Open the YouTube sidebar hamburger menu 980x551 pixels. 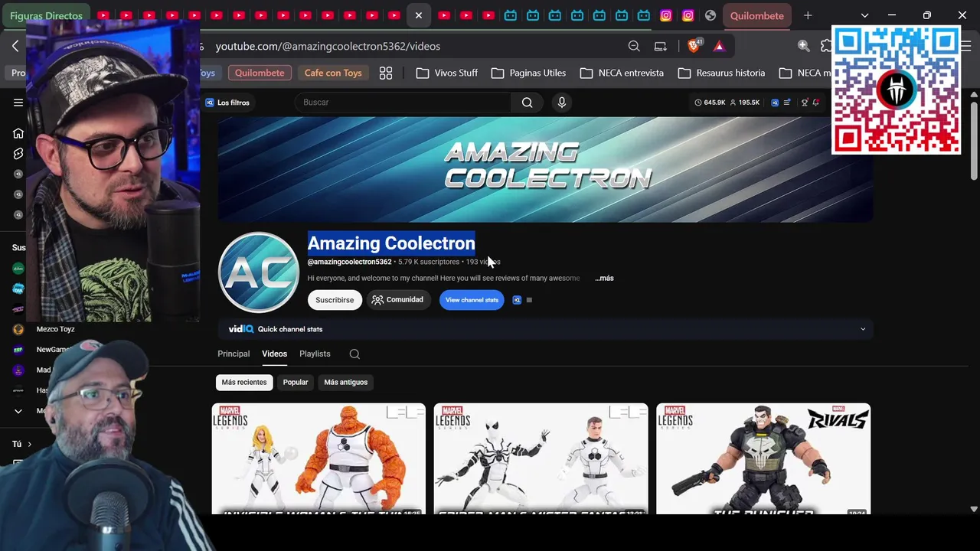point(18,103)
